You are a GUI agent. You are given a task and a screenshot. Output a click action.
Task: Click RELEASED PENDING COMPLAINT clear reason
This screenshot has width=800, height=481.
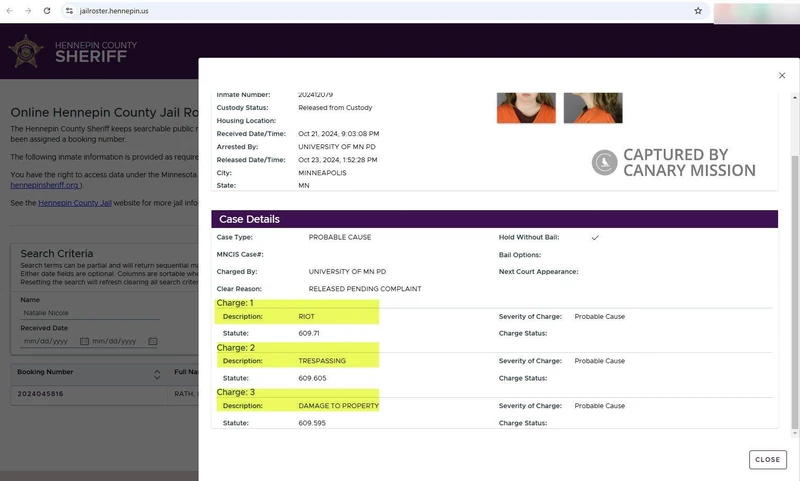click(365, 289)
